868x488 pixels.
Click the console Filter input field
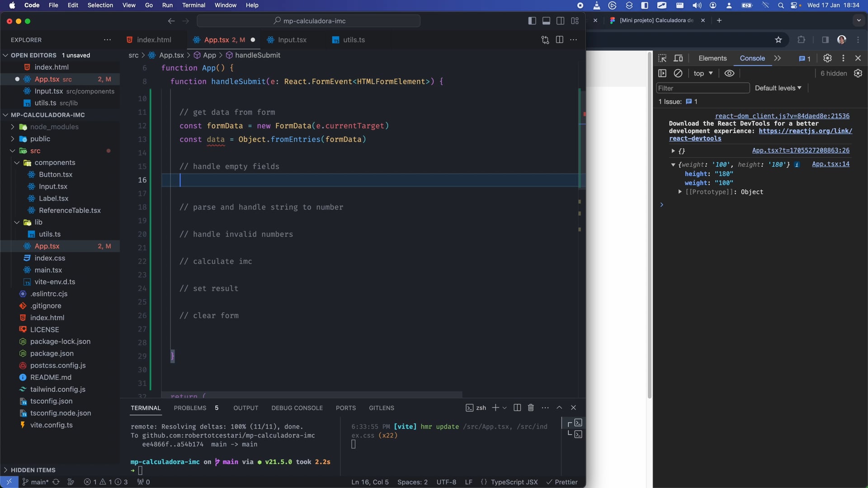[702, 88]
